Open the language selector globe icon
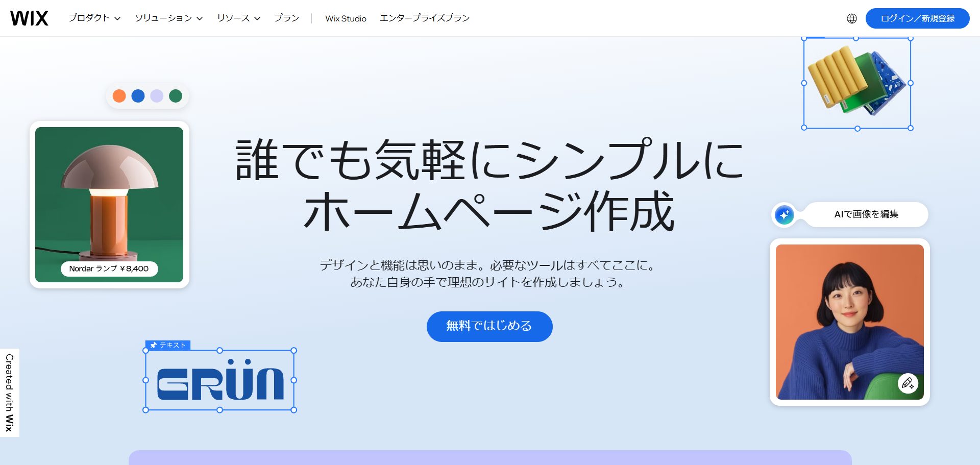Screen dimensions: 980x465 [851, 18]
